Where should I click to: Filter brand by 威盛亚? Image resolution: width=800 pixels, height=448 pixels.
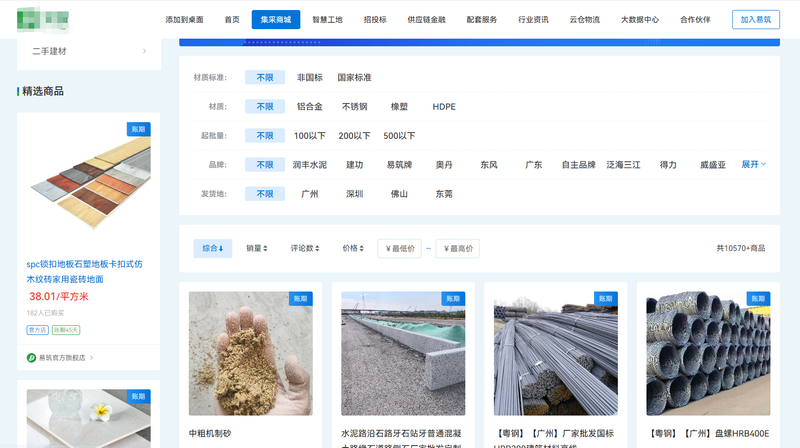[713, 165]
